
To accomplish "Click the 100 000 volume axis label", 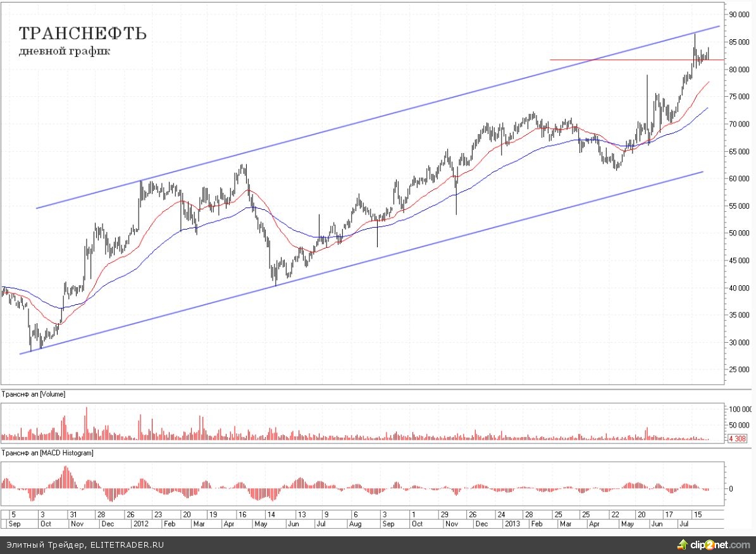I will (739, 409).
